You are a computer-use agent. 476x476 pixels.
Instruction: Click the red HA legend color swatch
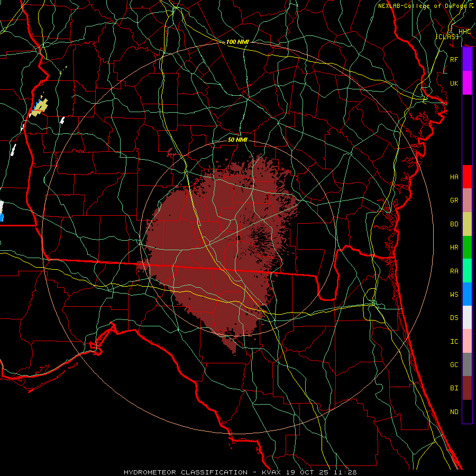point(467,177)
